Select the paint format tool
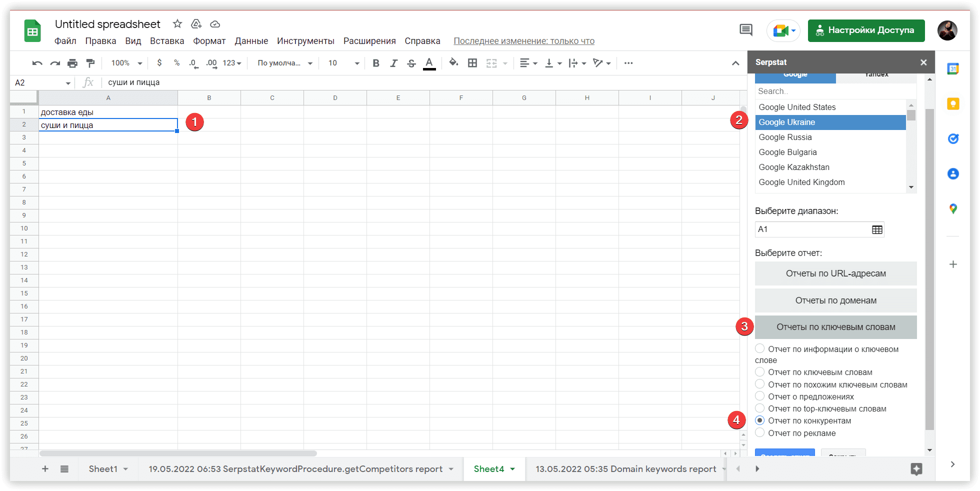This screenshot has width=980, height=491. tap(90, 63)
